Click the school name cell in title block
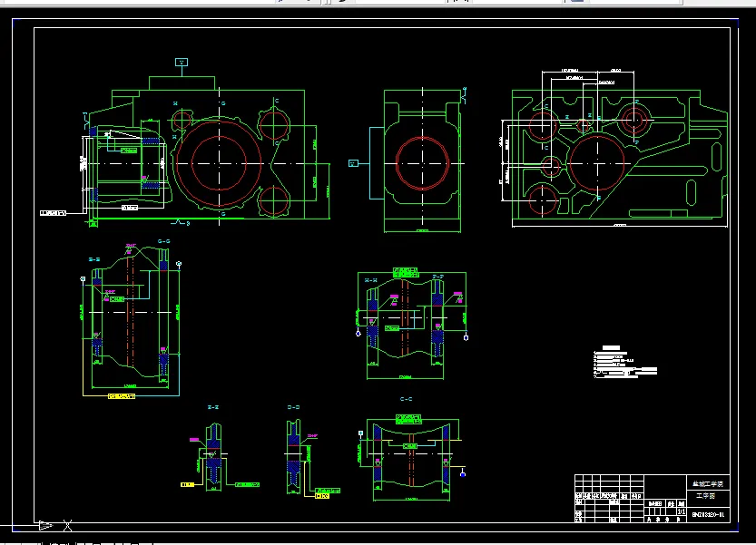This screenshot has height=545, width=756. 708,483
